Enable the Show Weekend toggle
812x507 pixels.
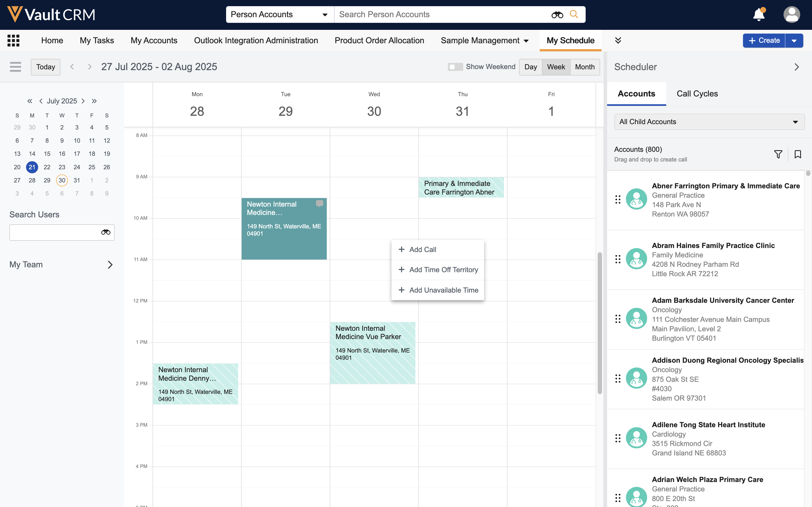click(455, 67)
